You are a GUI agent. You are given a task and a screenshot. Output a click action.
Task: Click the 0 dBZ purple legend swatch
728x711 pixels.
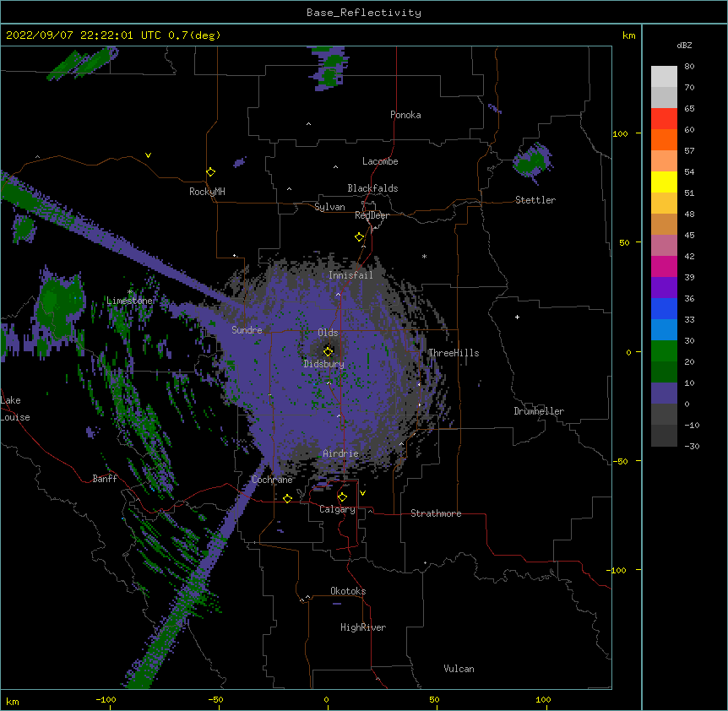[664, 393]
